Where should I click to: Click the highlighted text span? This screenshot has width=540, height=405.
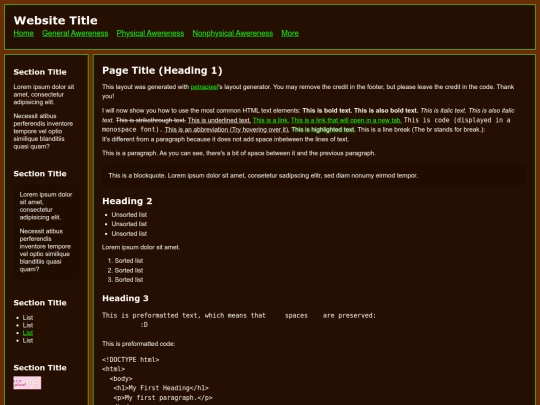pos(323,130)
